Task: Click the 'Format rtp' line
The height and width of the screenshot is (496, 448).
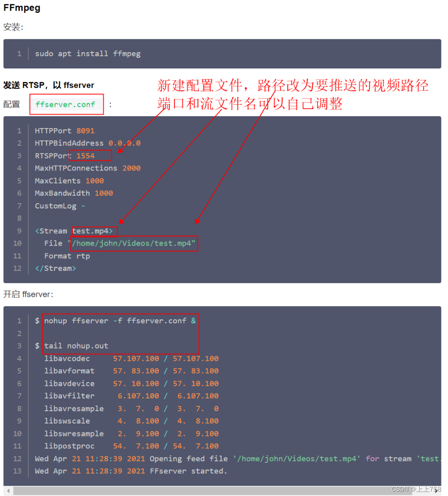Action: (x=67, y=256)
